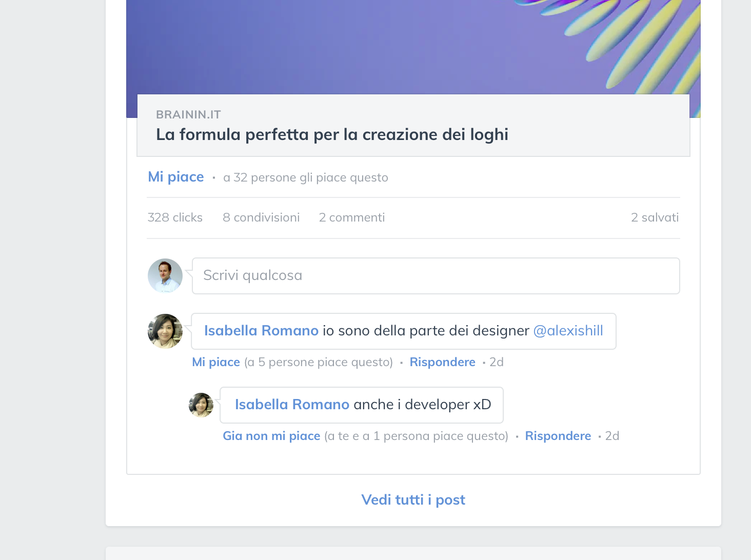Open the 2 salvati count
This screenshot has height=560, width=751.
tap(655, 217)
